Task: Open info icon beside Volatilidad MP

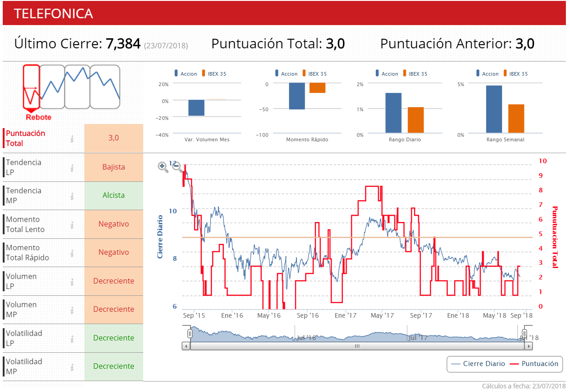Action: click(72, 366)
